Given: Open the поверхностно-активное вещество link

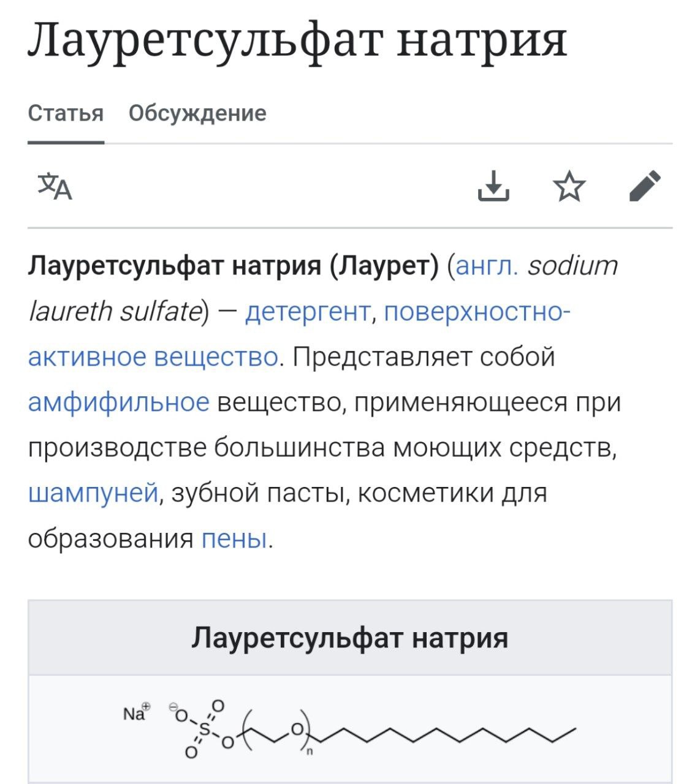Looking at the screenshot, I should pyautogui.click(x=299, y=334).
